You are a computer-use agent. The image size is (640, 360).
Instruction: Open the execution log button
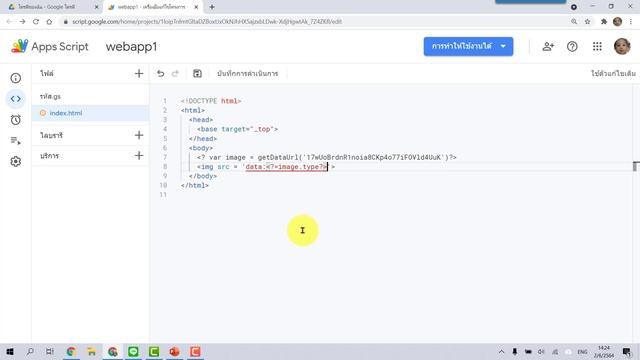click(x=247, y=73)
